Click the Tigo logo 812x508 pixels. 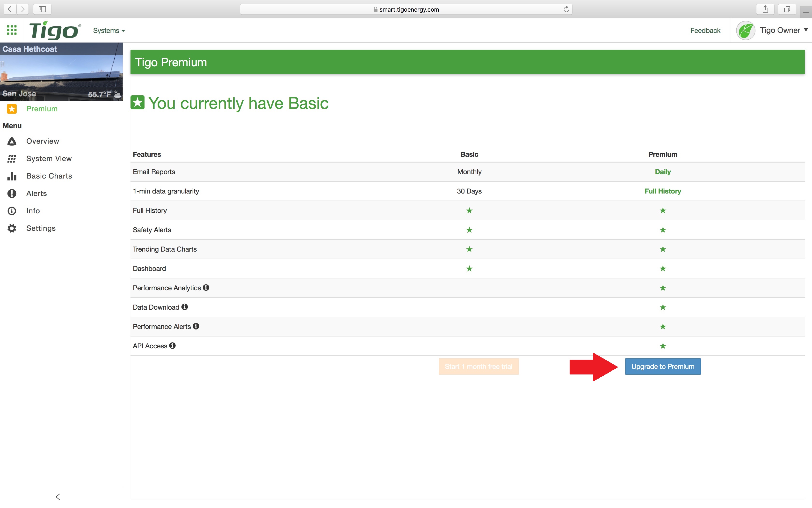(x=55, y=30)
